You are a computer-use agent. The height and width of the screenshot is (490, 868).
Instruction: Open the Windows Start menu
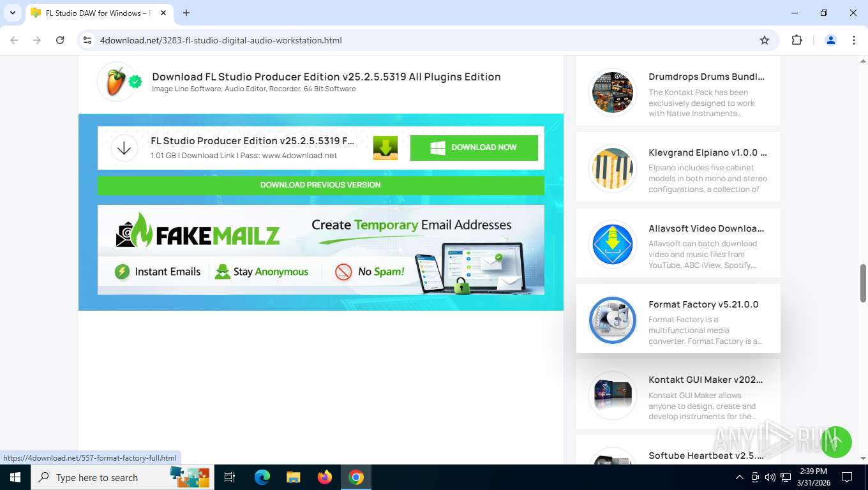pos(15,477)
